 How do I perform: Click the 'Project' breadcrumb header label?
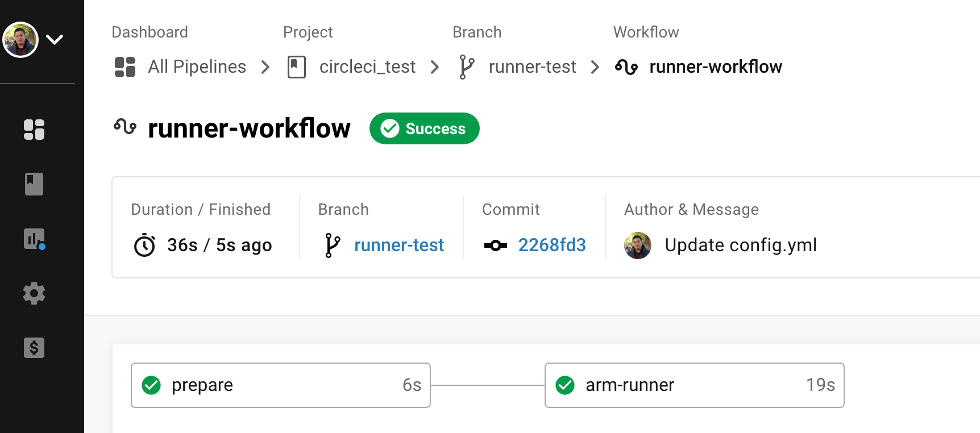308,32
